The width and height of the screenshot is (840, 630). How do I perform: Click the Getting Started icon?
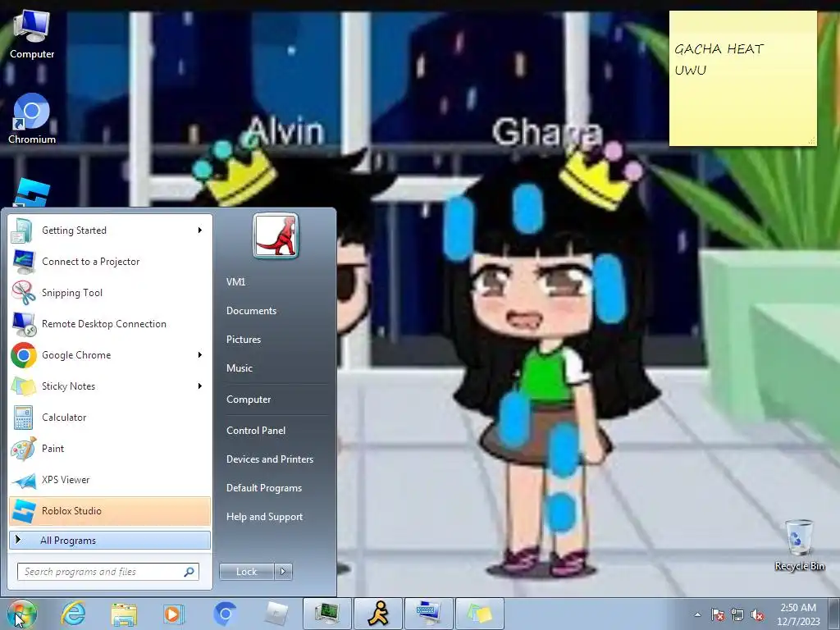[23, 231]
